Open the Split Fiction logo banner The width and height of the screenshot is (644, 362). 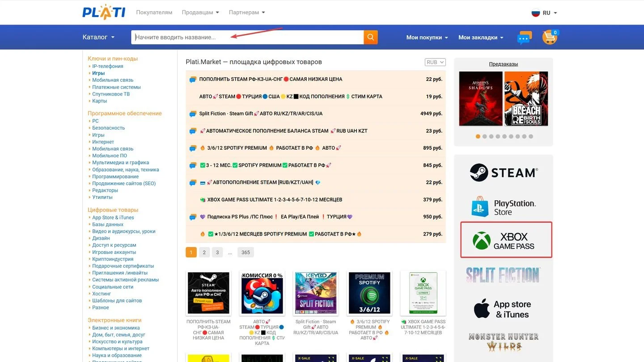503,274
